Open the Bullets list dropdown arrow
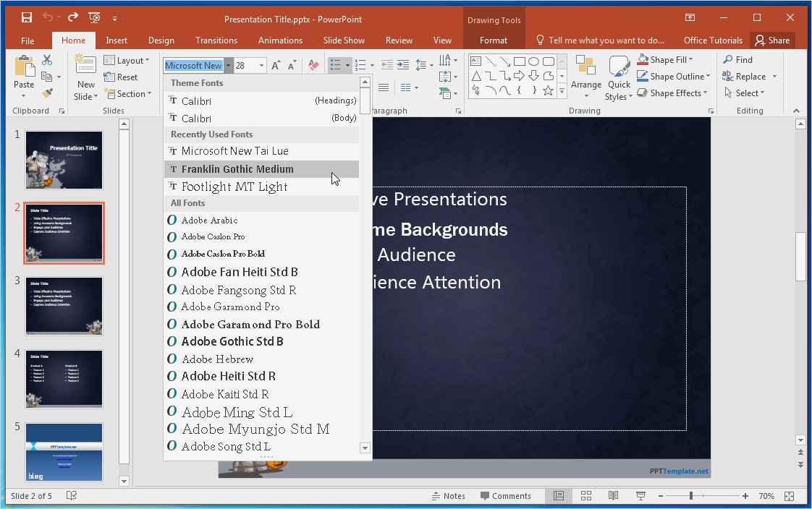Screen dimensions: 812x509 pos(346,64)
